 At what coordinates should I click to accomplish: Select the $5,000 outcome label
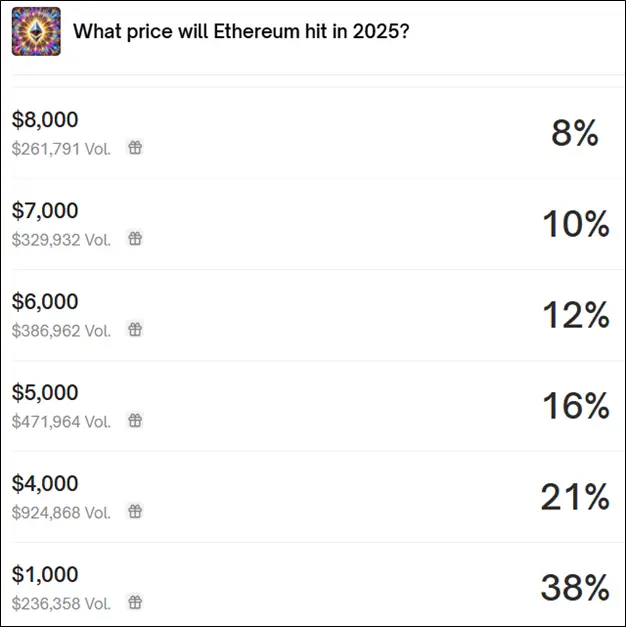[x=45, y=392]
